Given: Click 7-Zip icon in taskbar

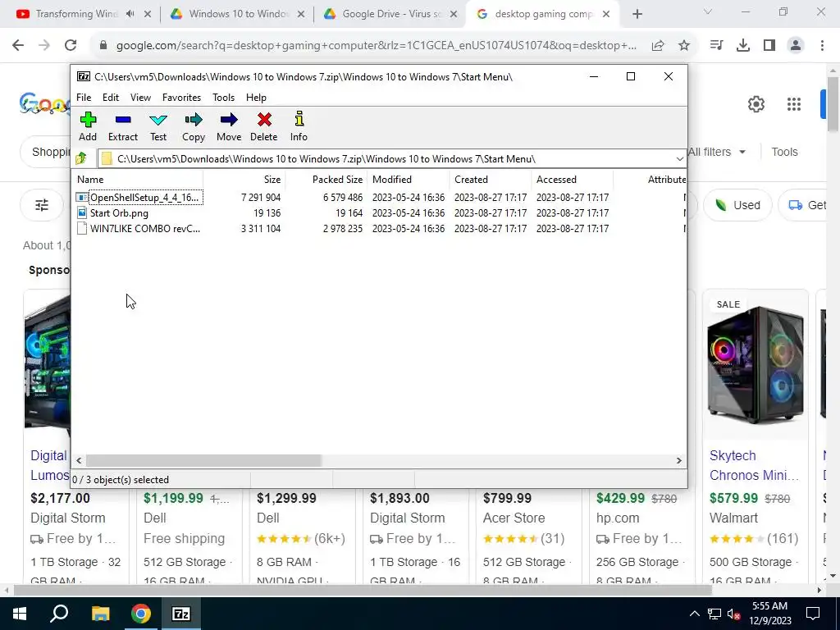Looking at the screenshot, I should [181, 614].
